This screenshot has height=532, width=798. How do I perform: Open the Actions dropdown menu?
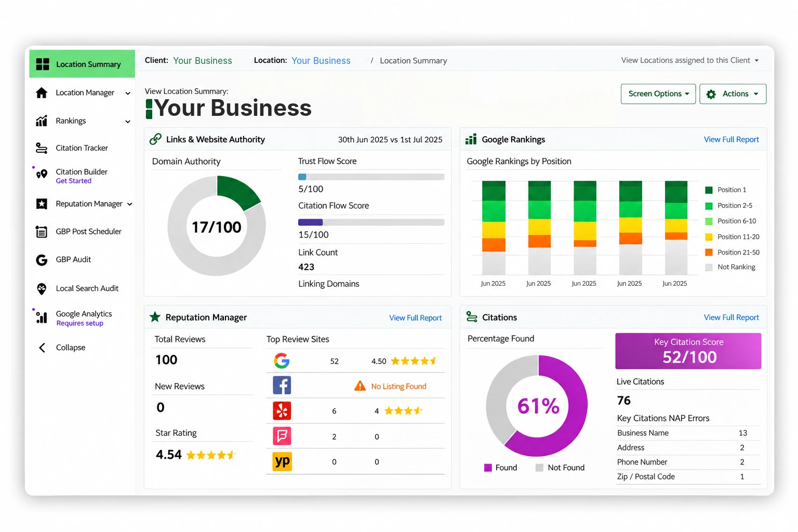click(x=733, y=94)
